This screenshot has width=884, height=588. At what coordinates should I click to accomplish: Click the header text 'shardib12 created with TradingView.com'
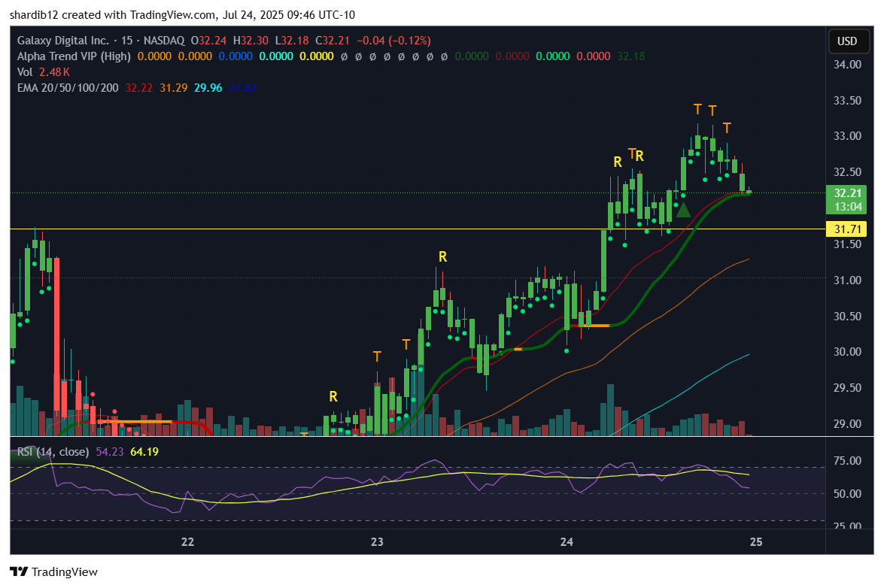click(x=113, y=14)
